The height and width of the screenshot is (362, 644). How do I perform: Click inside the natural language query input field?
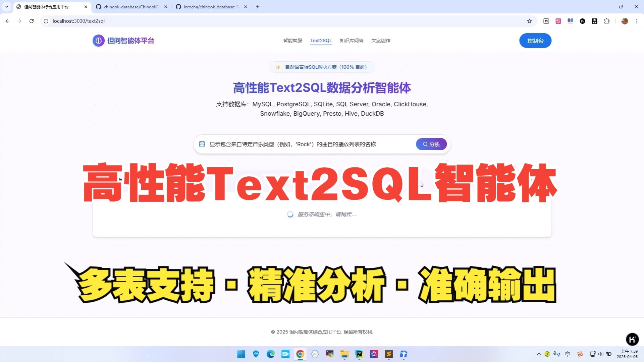coord(302,144)
